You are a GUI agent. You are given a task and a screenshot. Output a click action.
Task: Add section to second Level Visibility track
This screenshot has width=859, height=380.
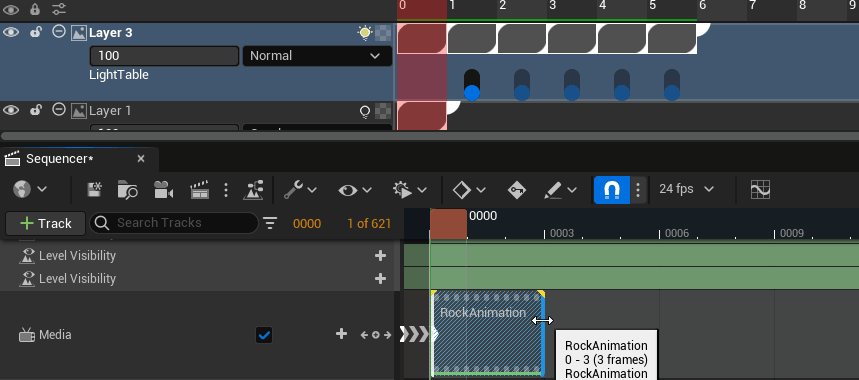point(380,279)
